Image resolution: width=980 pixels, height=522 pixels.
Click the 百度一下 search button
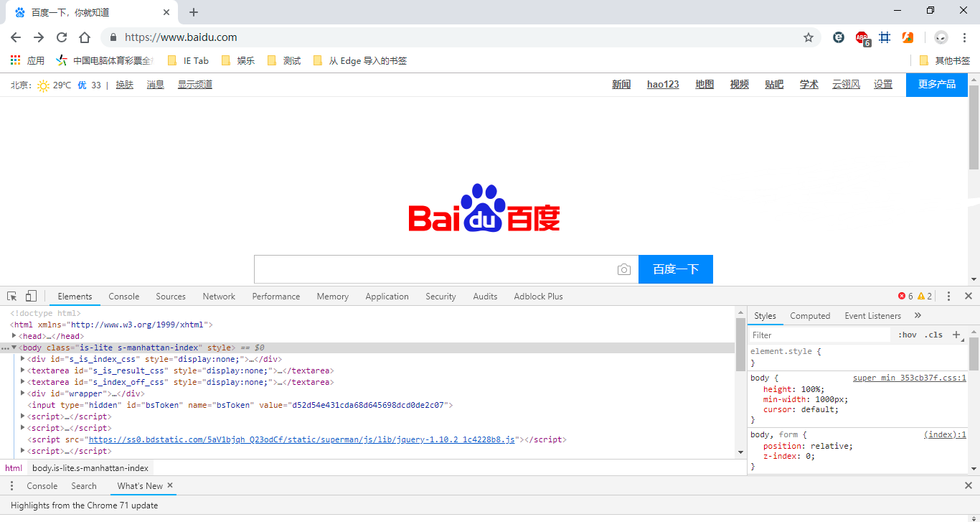(676, 269)
